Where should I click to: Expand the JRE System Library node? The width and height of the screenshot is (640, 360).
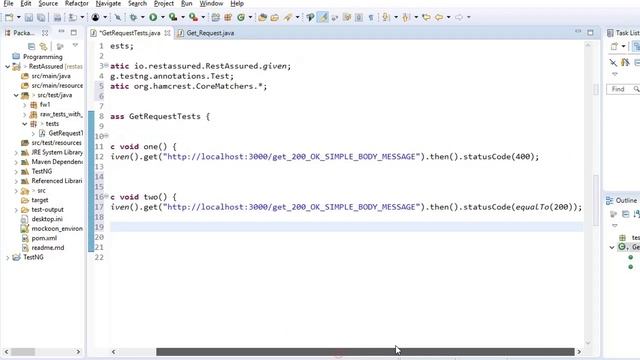(16, 153)
